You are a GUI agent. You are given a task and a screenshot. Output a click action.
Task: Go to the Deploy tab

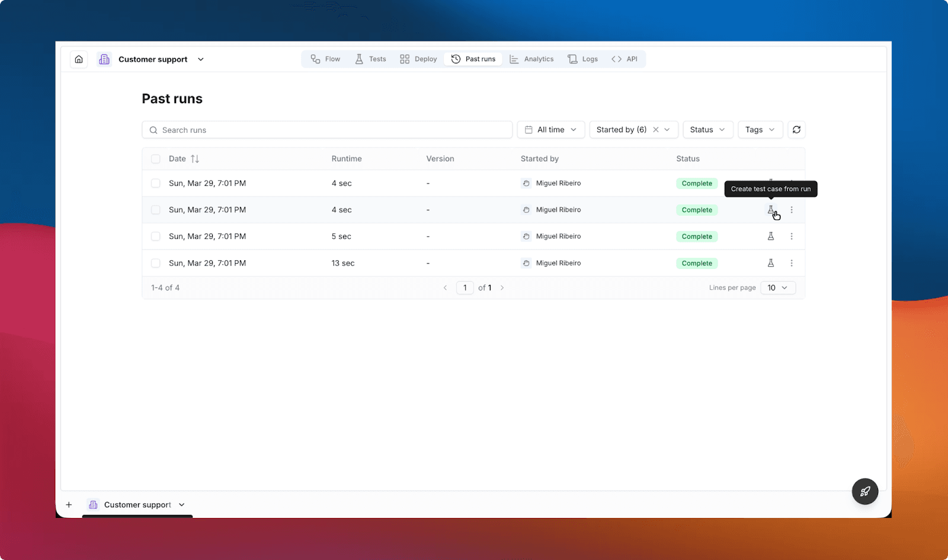[x=418, y=59]
